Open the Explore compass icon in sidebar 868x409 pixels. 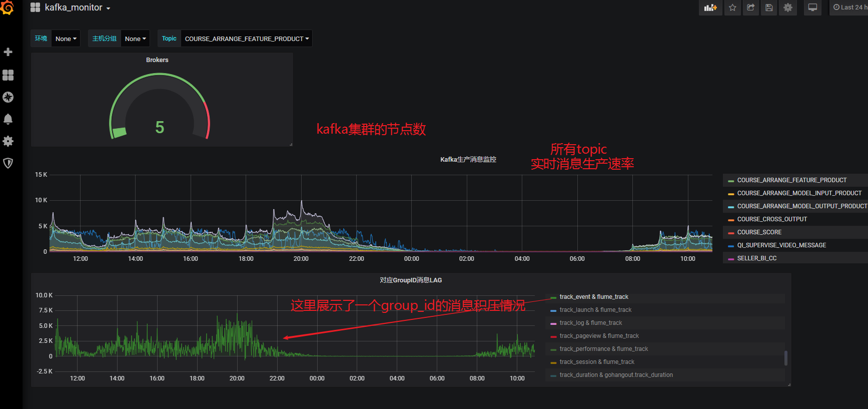point(8,97)
